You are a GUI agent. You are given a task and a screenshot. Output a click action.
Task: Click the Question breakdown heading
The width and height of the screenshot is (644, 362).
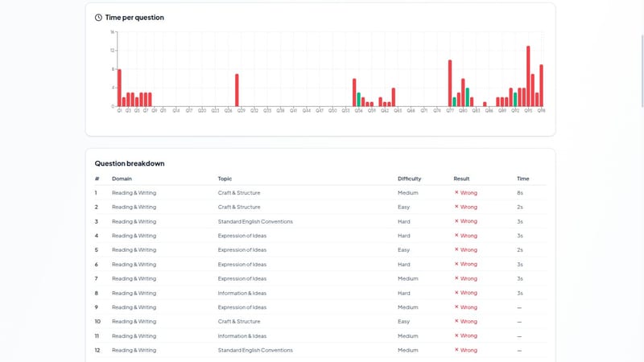(x=130, y=163)
